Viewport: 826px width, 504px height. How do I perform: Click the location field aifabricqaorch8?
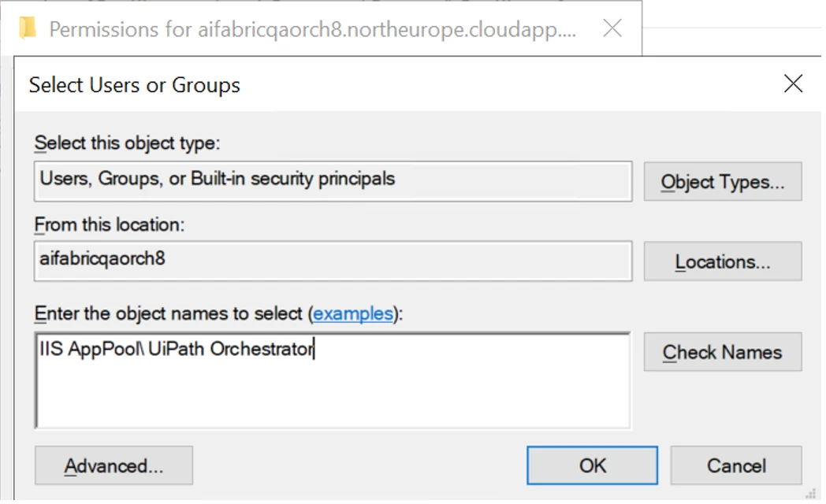tap(333, 261)
